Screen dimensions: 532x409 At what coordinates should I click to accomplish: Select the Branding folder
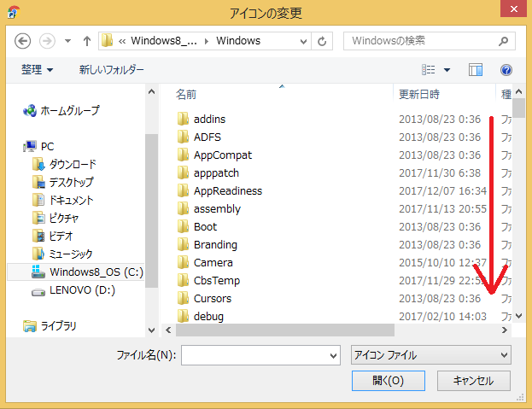click(208, 244)
